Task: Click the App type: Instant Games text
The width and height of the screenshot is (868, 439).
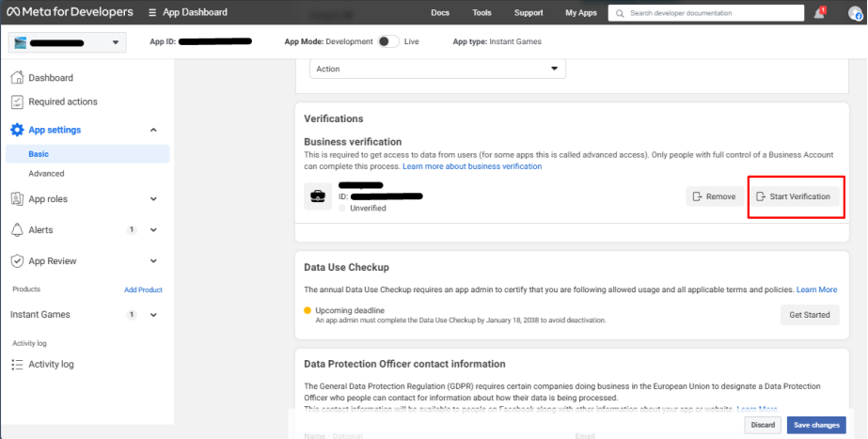Action: pos(497,41)
